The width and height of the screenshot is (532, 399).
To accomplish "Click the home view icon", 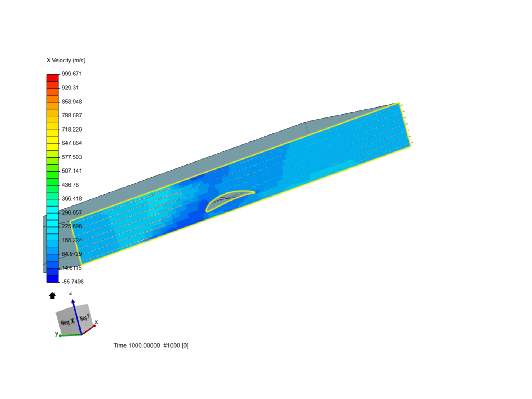I will tap(52, 296).
